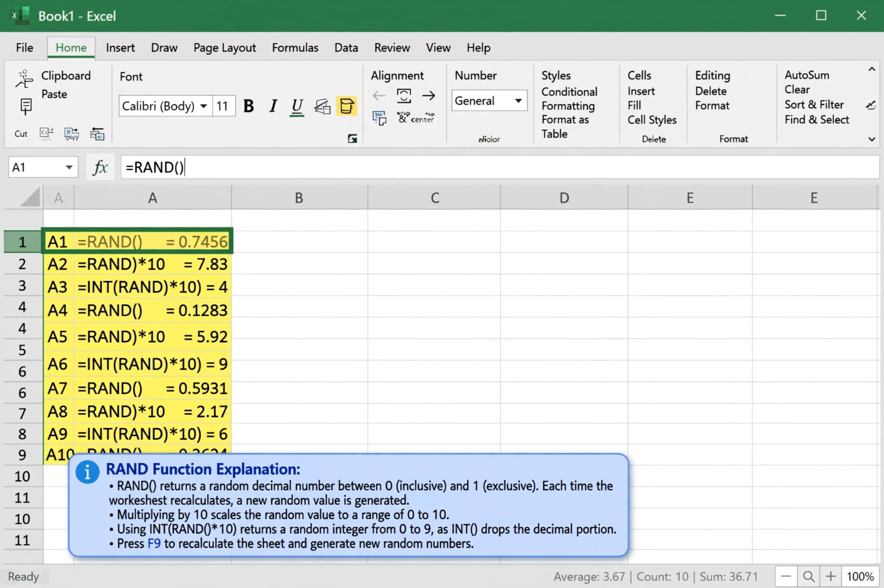Click the zoom in plus button
This screenshot has width=884, height=588.
(x=831, y=577)
